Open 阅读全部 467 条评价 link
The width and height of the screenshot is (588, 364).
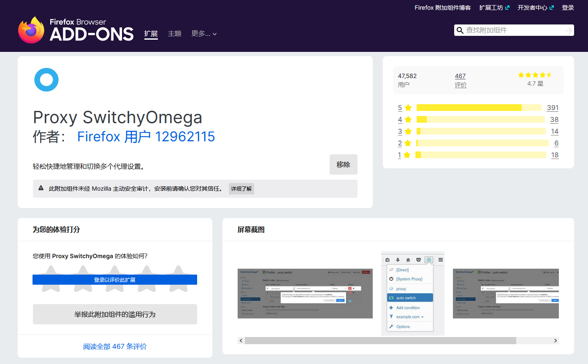(x=115, y=346)
